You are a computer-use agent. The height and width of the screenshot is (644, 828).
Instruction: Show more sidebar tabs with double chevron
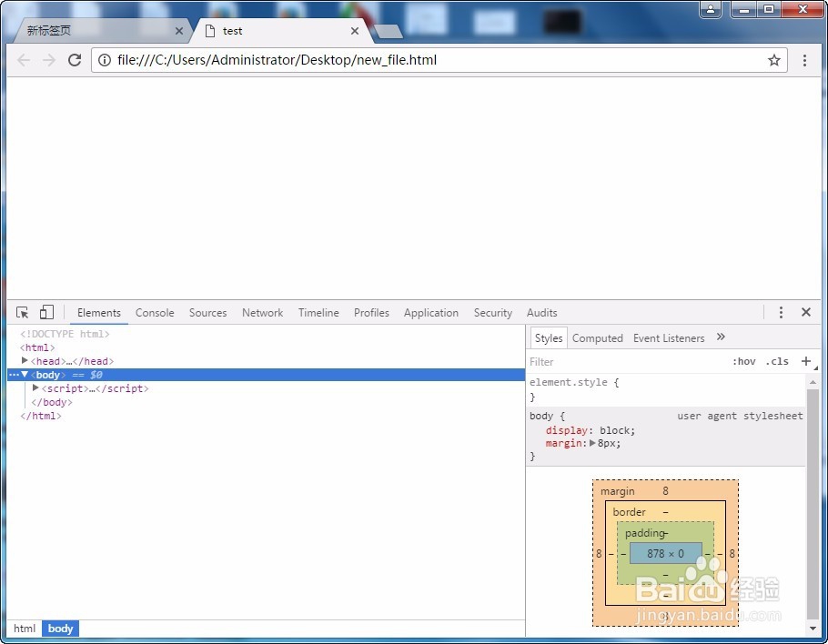pos(721,337)
